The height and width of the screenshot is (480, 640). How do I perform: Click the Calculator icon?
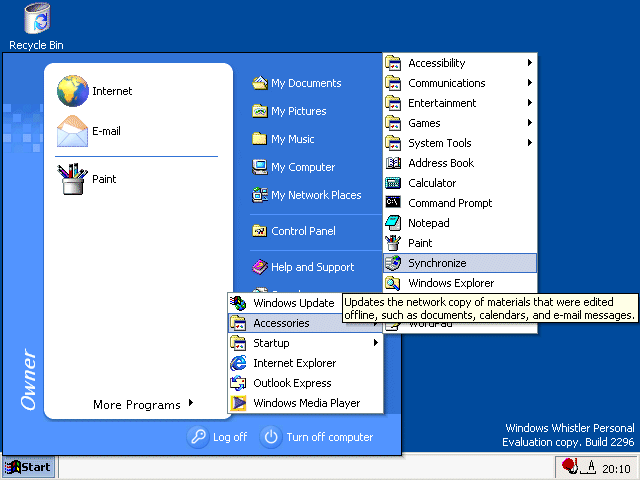(393, 183)
